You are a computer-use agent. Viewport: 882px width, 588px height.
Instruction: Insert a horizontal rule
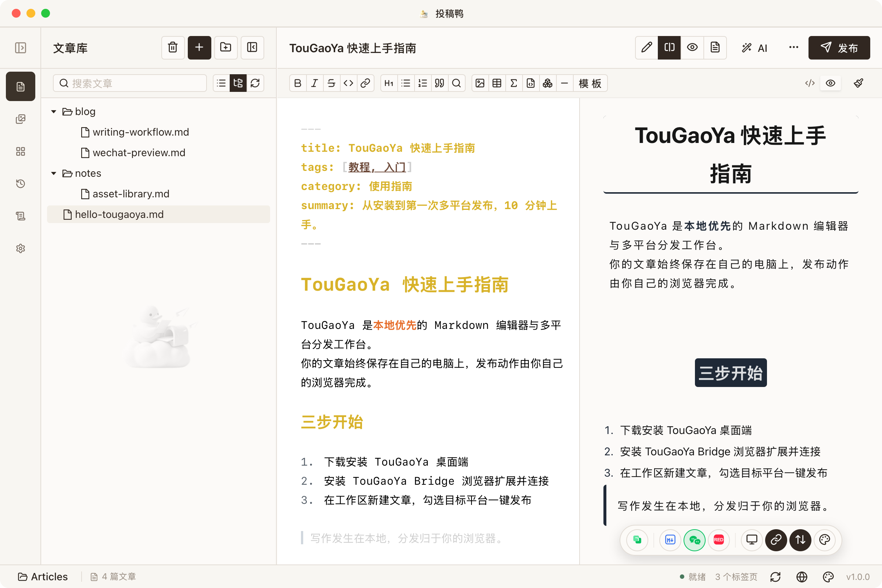coord(564,83)
